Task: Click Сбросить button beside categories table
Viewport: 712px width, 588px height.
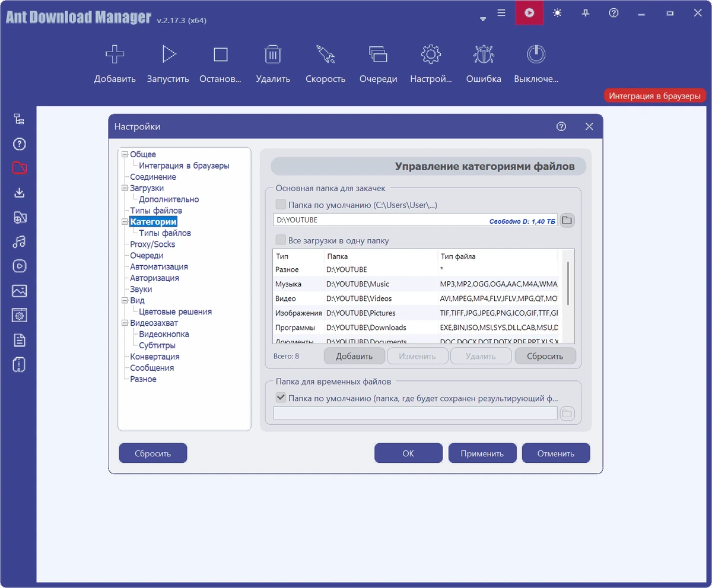Action: tap(545, 356)
